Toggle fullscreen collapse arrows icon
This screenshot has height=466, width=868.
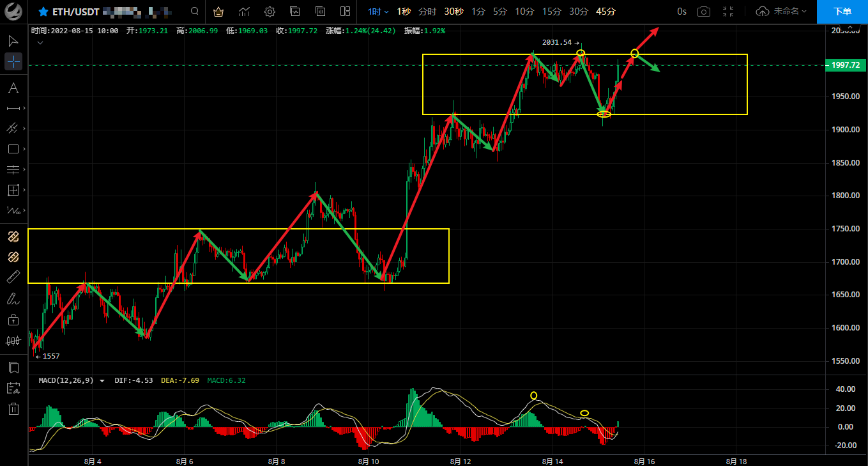pyautogui.click(x=728, y=12)
